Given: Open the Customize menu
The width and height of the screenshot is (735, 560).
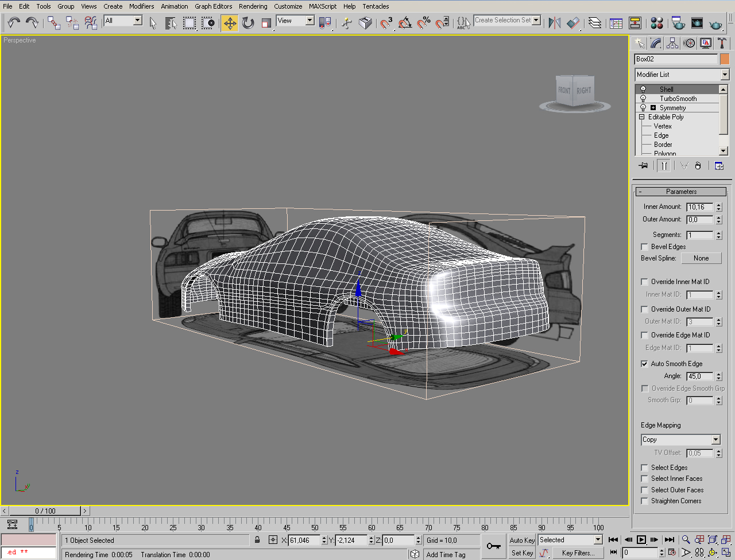Looking at the screenshot, I should 288,6.
